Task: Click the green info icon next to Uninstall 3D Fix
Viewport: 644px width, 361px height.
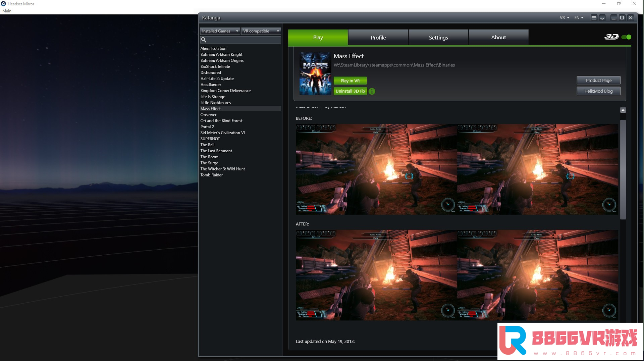Action: pos(372,91)
